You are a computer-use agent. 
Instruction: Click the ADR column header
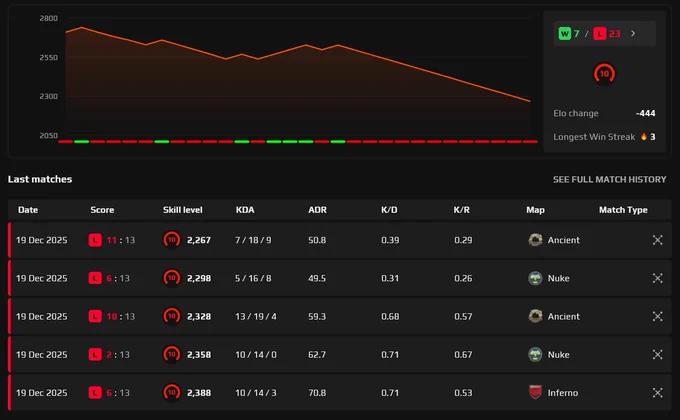317,210
